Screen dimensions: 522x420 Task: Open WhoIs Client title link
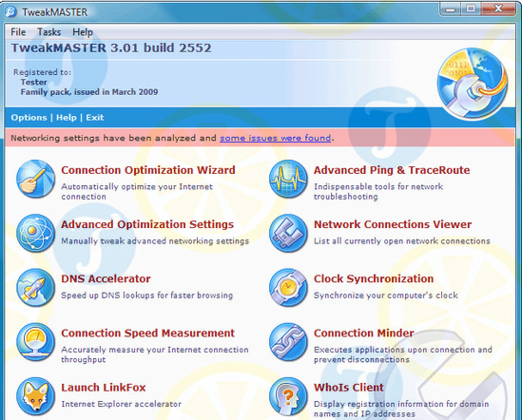point(349,388)
